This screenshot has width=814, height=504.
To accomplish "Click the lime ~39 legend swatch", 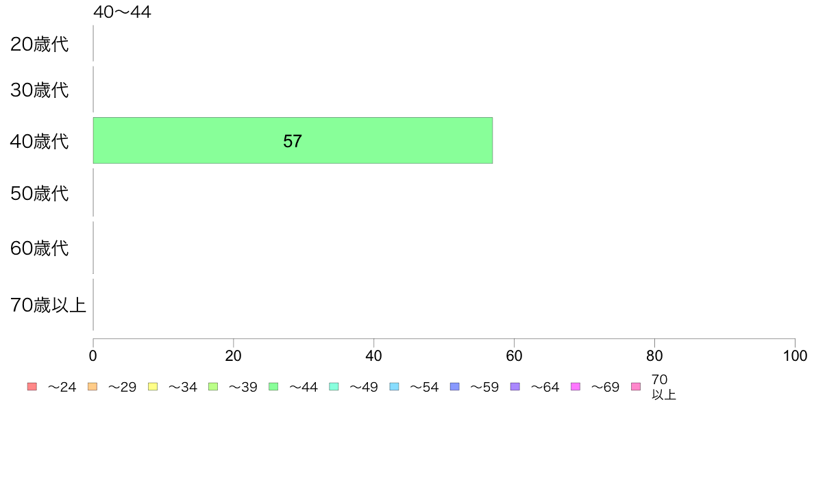I will point(213,387).
